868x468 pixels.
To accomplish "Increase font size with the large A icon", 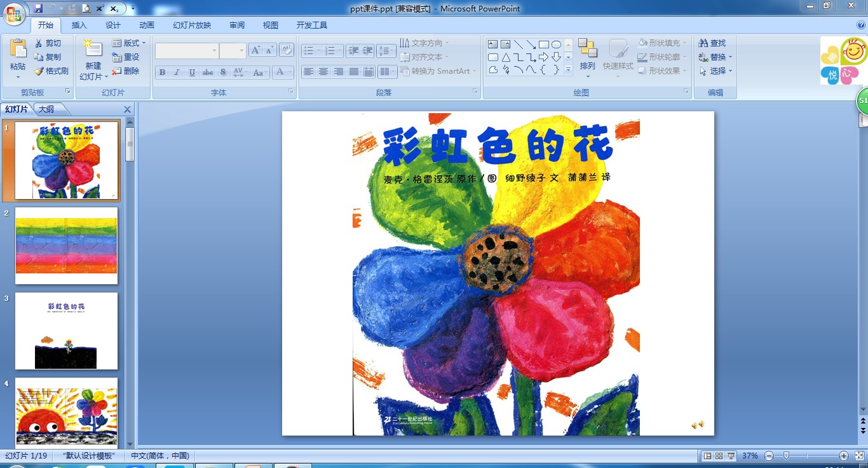I will [255, 51].
